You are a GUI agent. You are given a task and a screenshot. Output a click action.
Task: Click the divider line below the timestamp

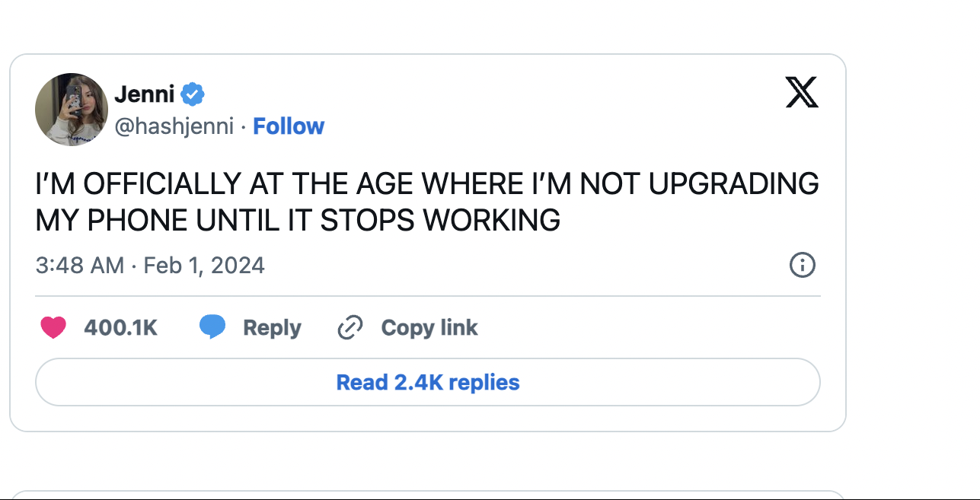coord(428,296)
